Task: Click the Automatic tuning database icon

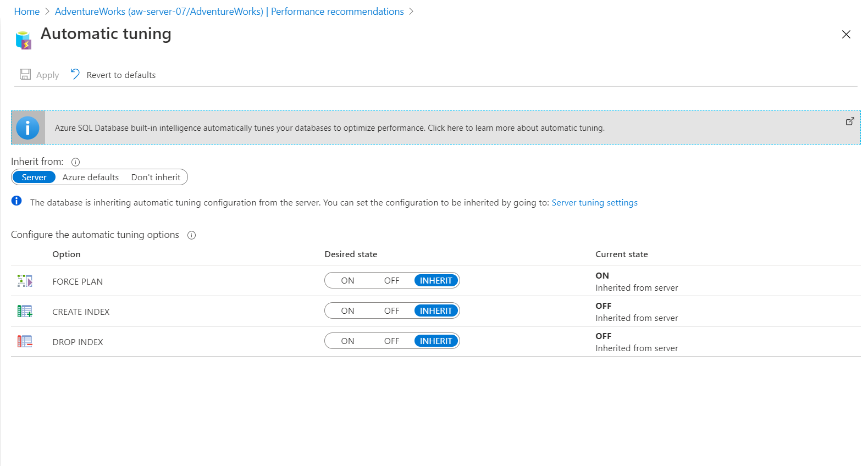Action: 24,40
